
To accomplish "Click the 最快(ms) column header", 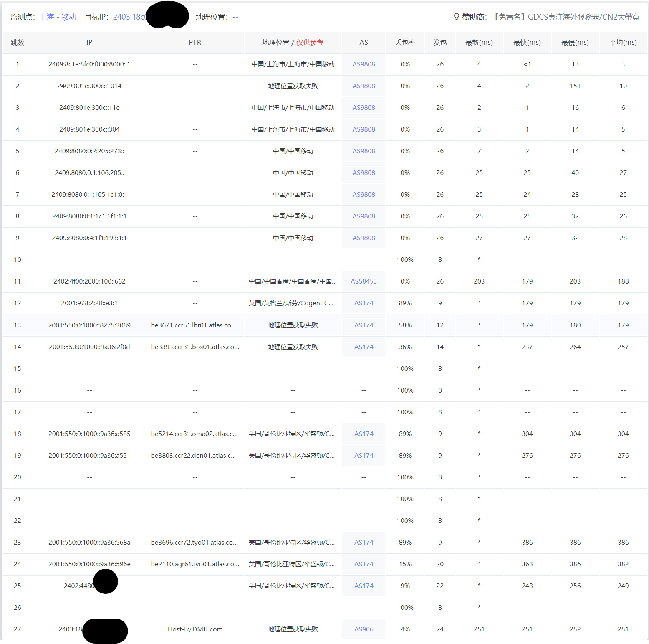I will (527, 43).
